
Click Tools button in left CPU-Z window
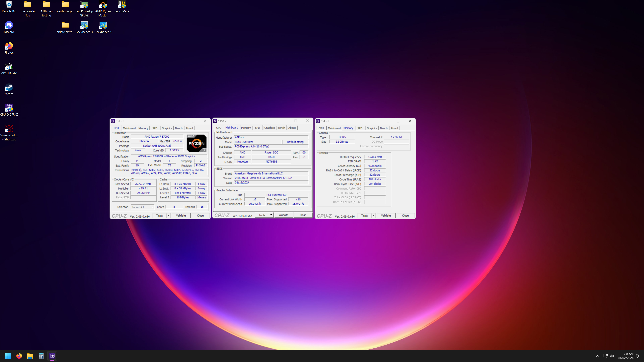click(159, 215)
